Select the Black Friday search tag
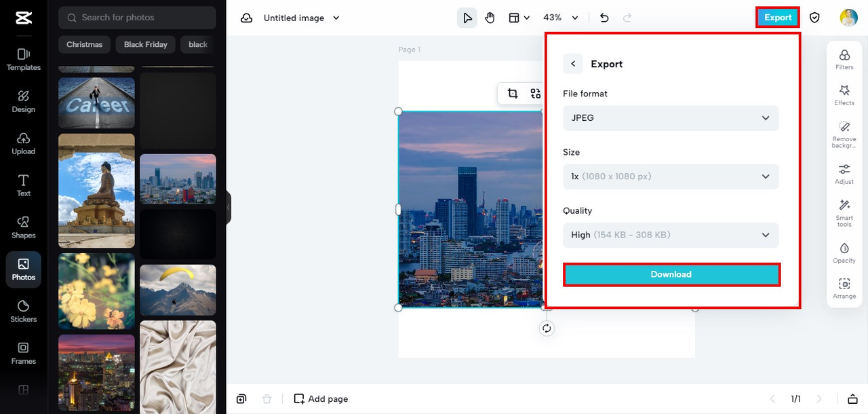 pos(145,45)
